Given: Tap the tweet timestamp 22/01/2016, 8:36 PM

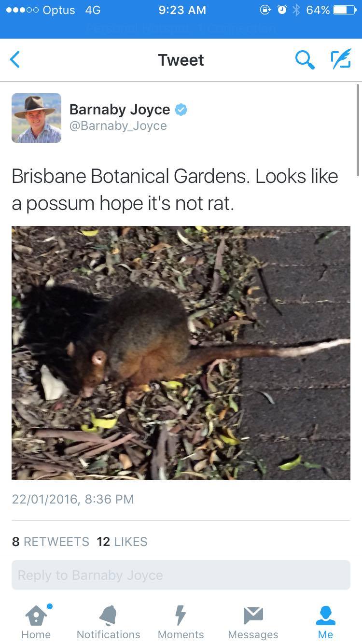Looking at the screenshot, I should pos(73,499).
